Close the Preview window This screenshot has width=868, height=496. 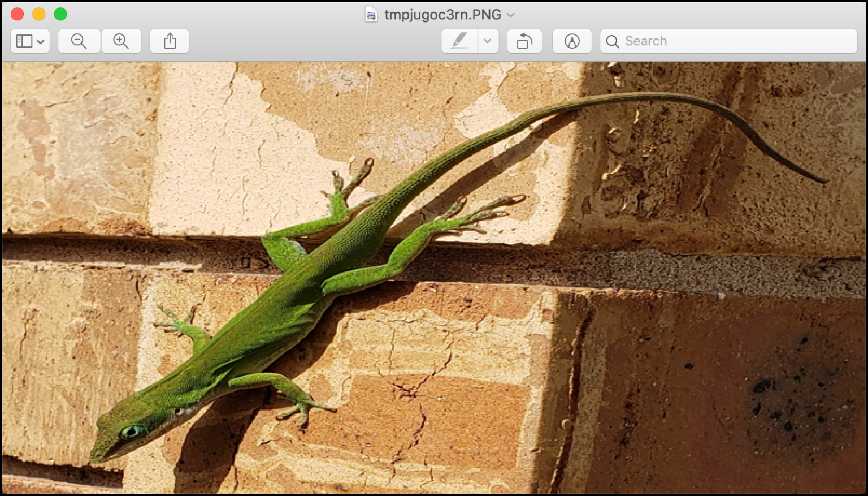click(18, 14)
